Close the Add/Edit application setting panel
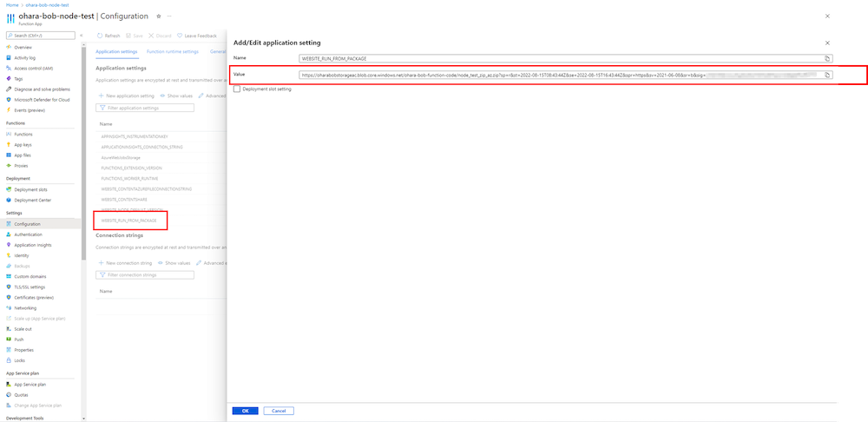Screen dimensions: 868x422 [x=827, y=43]
